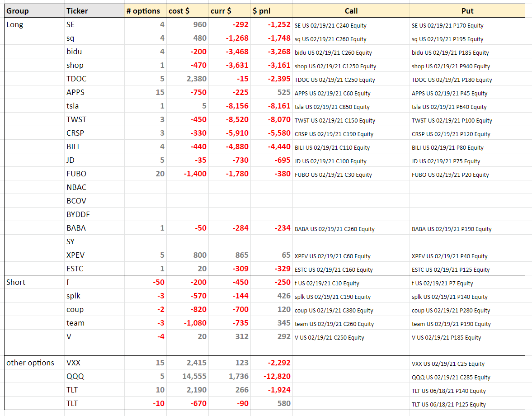Click the NBAC ticker cell
This screenshot has height=416, width=532.
point(94,187)
